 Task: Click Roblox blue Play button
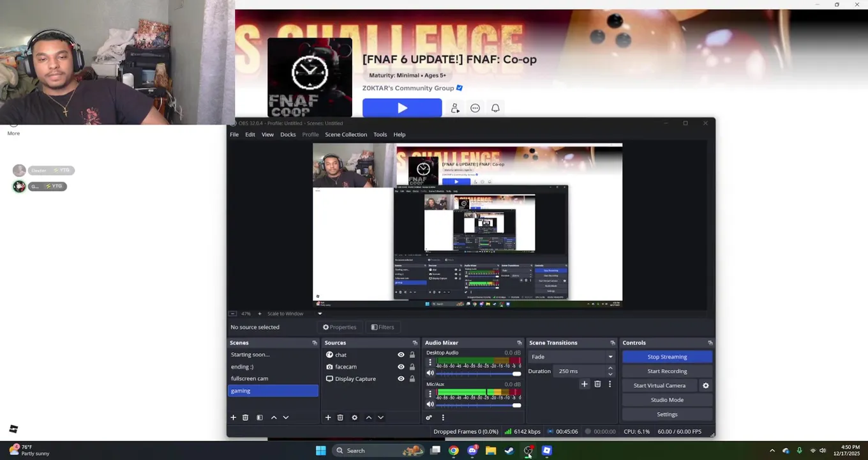pyautogui.click(x=402, y=108)
